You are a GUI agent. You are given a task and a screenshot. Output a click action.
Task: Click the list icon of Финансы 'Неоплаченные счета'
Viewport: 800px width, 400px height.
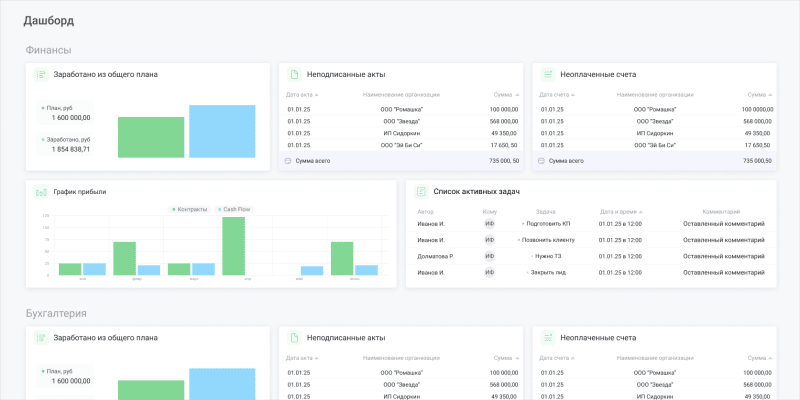click(548, 75)
